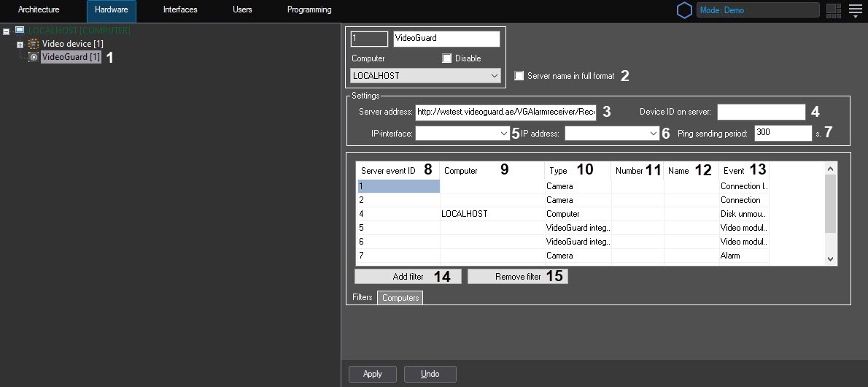Click the Video device chip icon
Viewport: 868px width, 387px height.
33,44
